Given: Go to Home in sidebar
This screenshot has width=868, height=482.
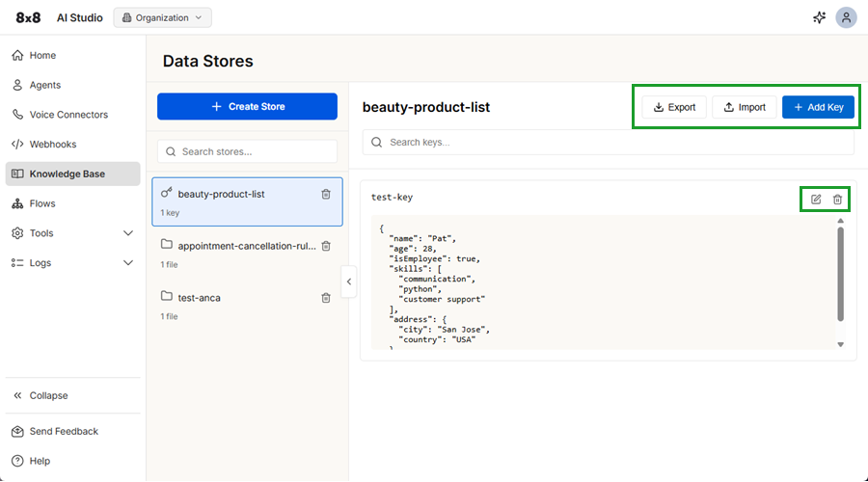Looking at the screenshot, I should point(72,55).
